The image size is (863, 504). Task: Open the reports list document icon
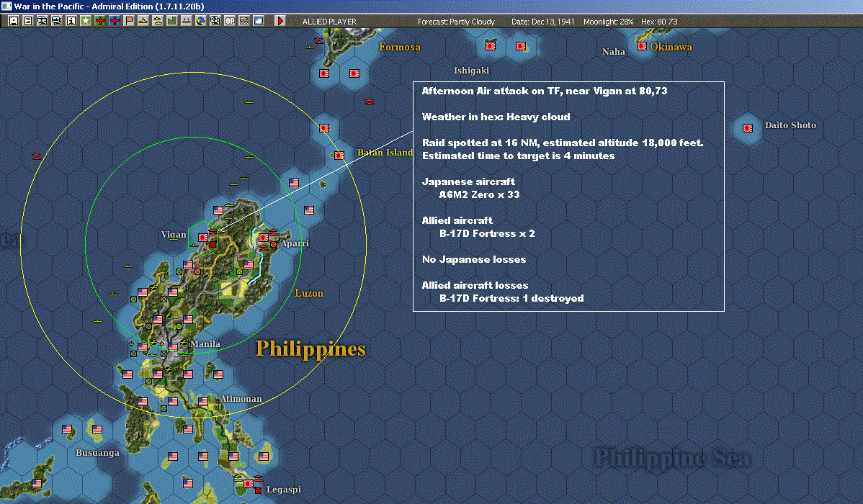28,21
